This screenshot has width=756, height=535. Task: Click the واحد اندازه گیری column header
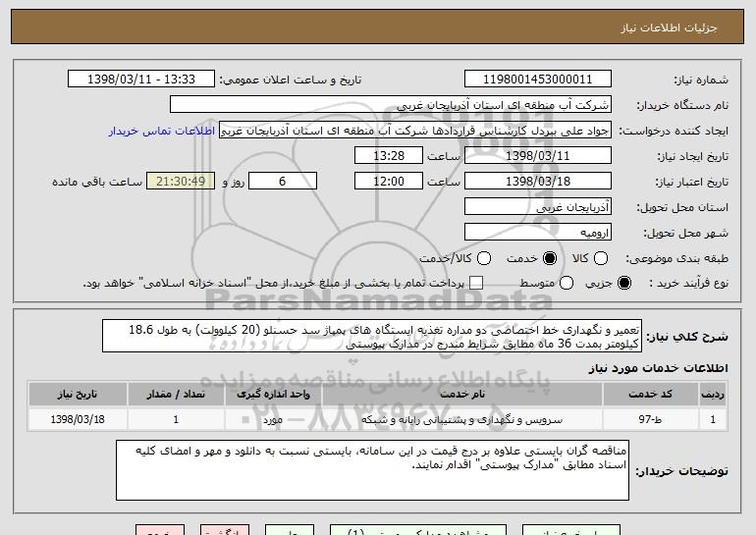pos(273,395)
